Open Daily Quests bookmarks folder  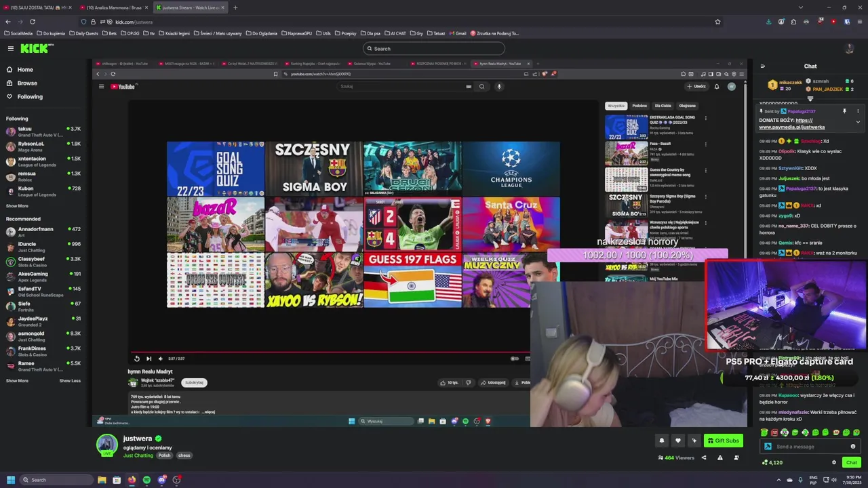pyautogui.click(x=83, y=33)
